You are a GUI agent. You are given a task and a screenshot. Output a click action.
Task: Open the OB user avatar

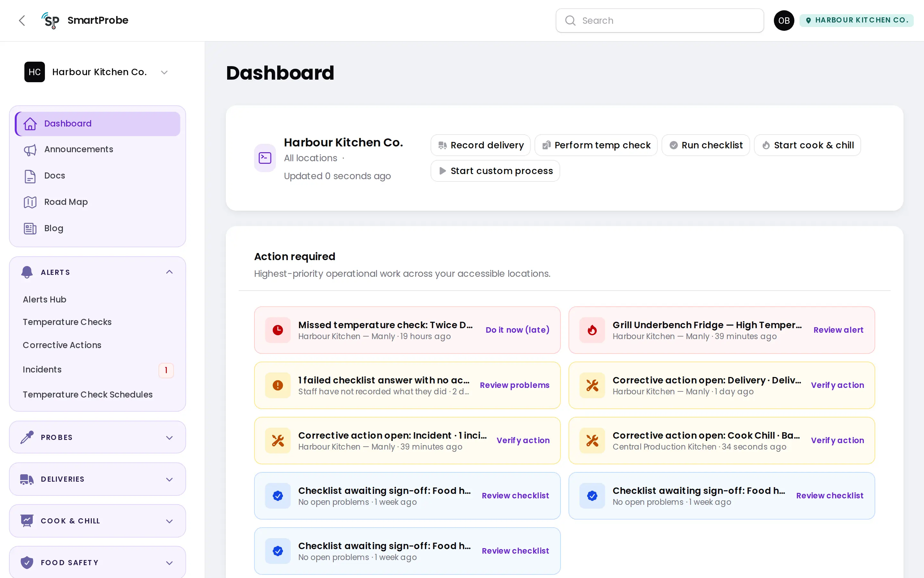(784, 21)
